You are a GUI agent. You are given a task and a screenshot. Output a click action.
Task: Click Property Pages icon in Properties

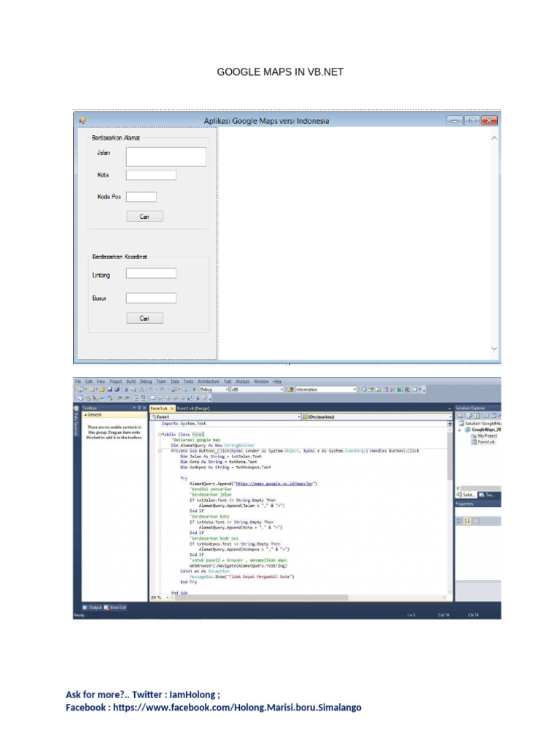476,521
